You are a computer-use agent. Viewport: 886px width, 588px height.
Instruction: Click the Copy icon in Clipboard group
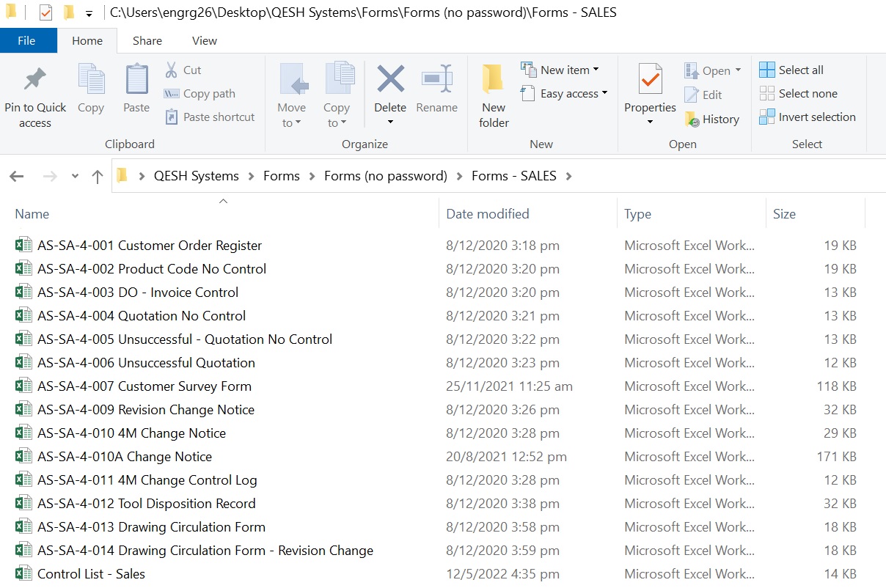91,79
